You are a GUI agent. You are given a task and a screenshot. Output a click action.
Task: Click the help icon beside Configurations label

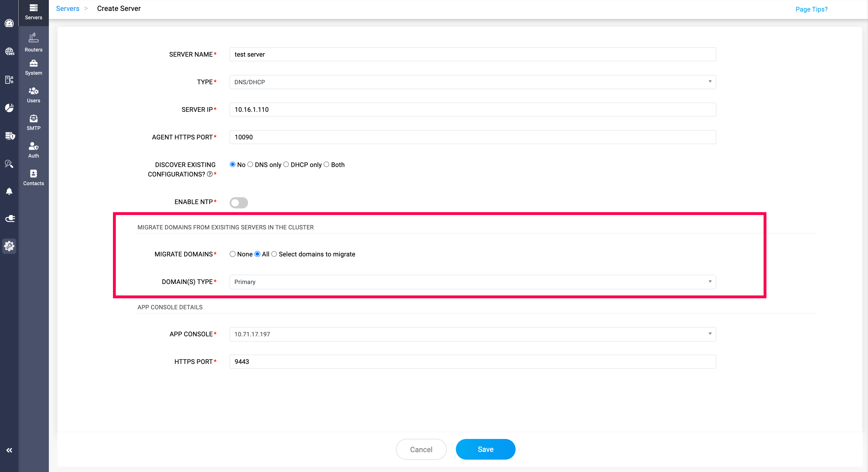click(x=210, y=174)
